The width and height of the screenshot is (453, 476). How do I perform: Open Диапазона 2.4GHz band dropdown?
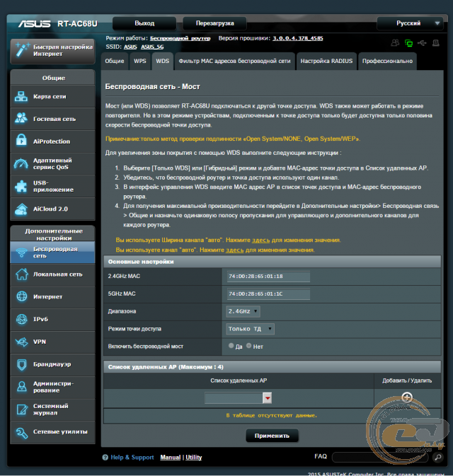click(x=243, y=311)
